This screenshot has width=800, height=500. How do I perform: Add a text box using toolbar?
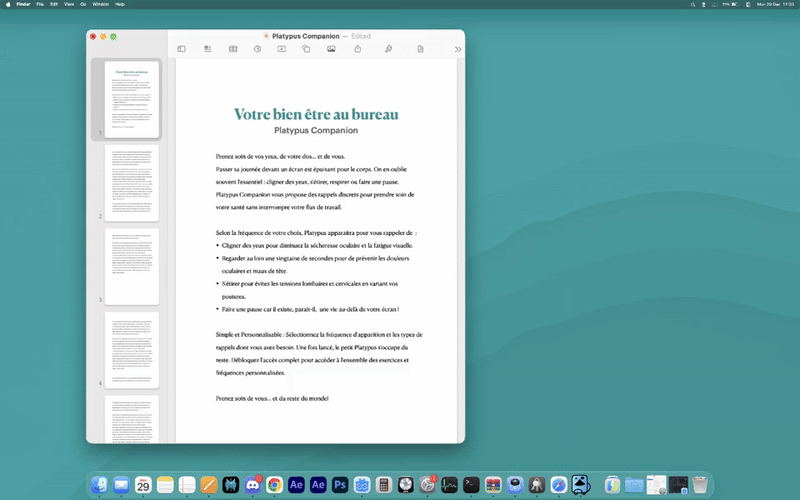(x=281, y=49)
